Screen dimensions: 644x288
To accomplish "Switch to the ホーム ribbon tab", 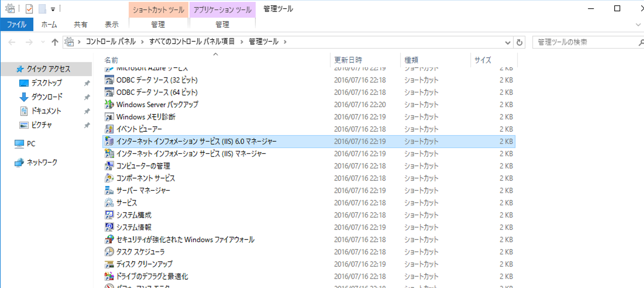I will pos(49,25).
